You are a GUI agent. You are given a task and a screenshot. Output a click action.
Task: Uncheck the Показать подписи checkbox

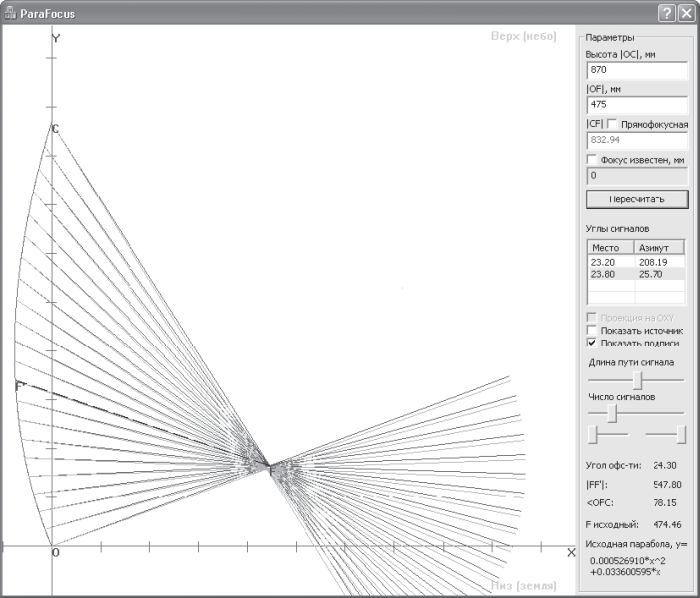[592, 343]
